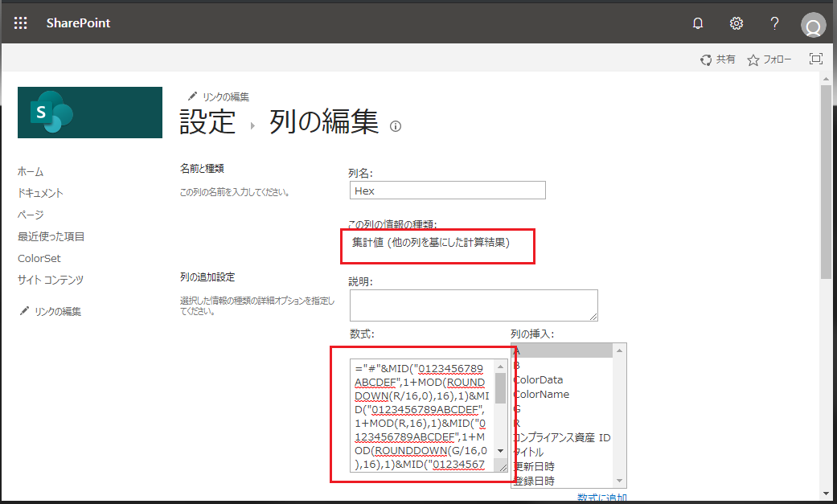Open ColorSet in the left navigation
Viewport: 837px width, 504px height.
click(x=39, y=258)
